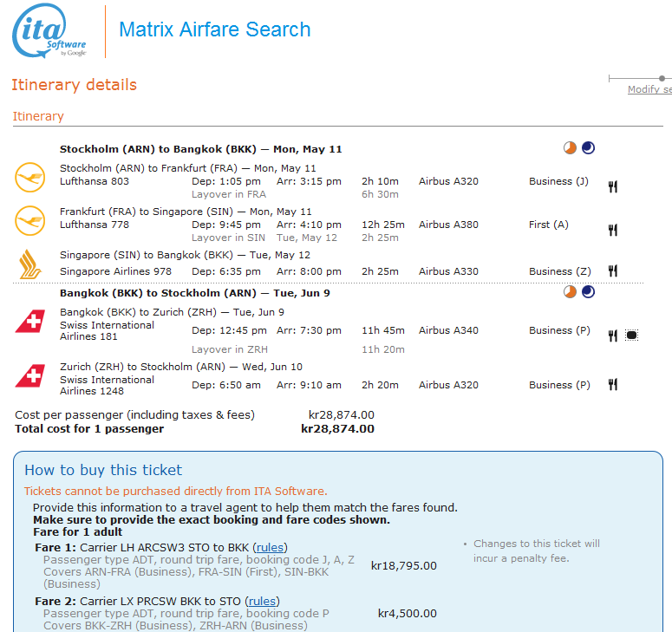Click the penalty fee notice text
Viewport: 672px width, 632px height.
coord(536,551)
